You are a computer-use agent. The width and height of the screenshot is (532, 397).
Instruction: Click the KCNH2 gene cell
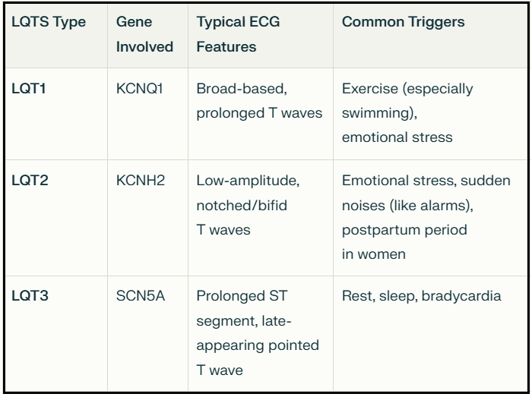point(141,180)
